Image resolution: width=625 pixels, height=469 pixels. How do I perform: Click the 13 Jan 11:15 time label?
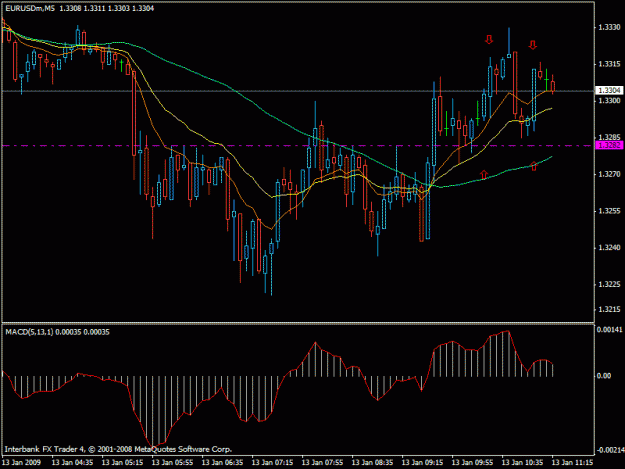[x=572, y=463]
